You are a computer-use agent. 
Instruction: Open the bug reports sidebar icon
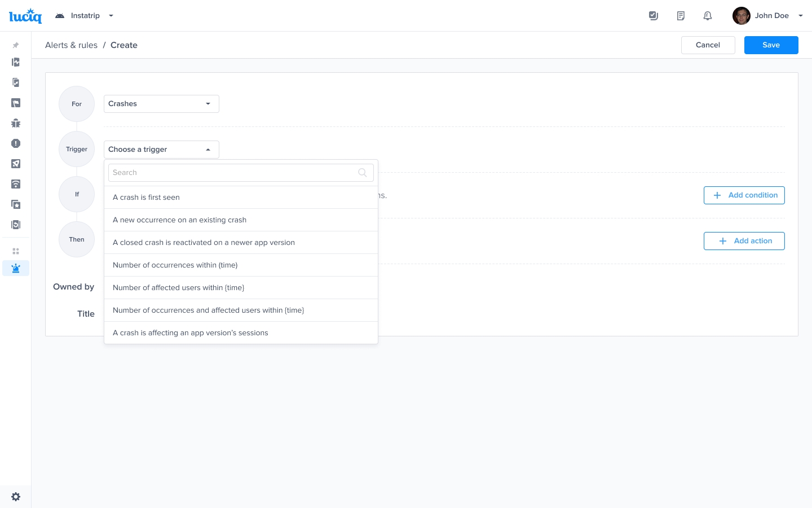[x=16, y=123]
